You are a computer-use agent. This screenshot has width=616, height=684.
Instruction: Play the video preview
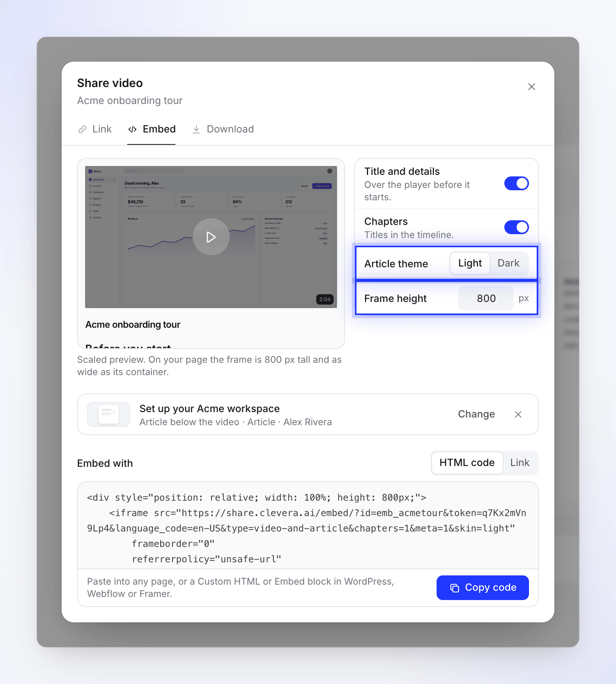211,237
